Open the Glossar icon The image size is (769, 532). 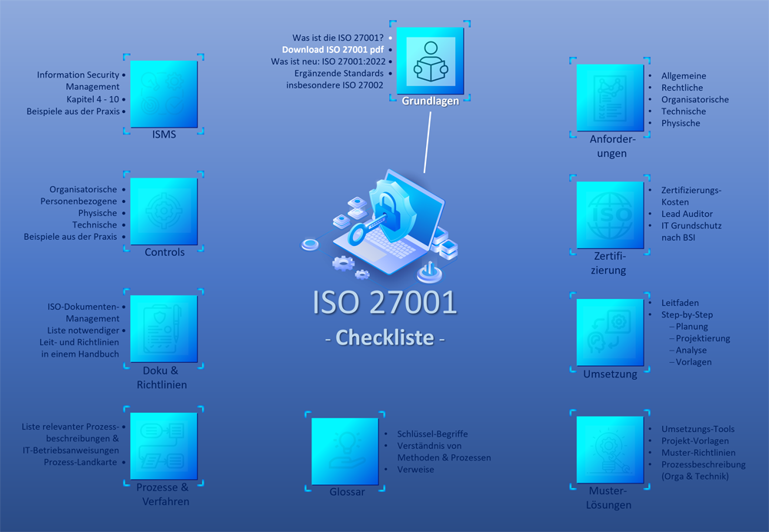click(x=345, y=450)
